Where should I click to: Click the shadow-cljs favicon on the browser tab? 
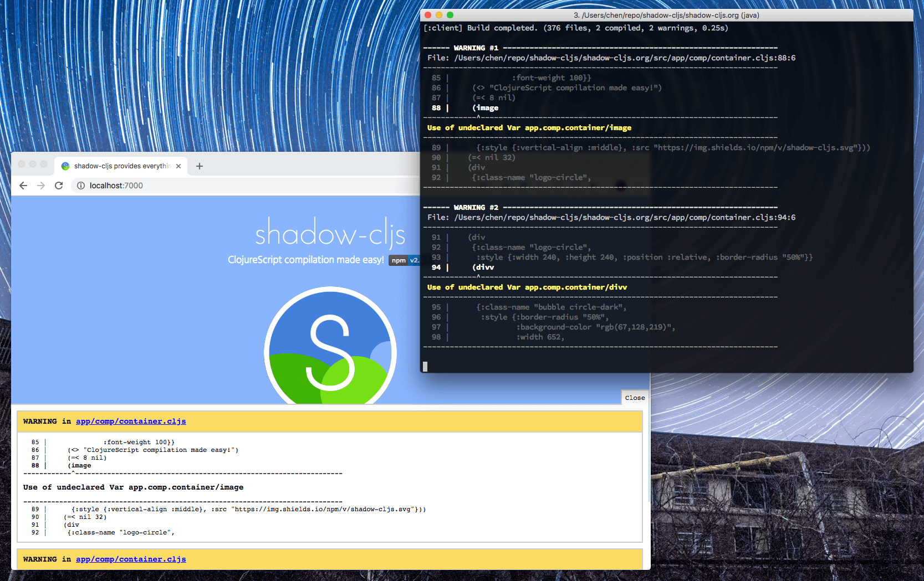coord(65,166)
